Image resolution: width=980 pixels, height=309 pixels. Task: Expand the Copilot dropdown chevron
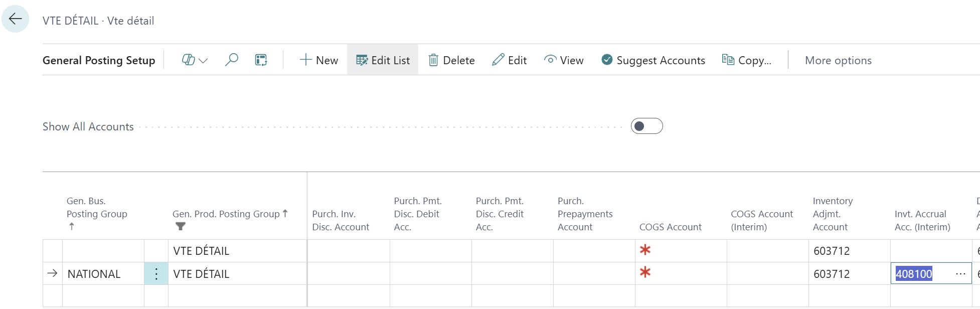[x=203, y=61]
